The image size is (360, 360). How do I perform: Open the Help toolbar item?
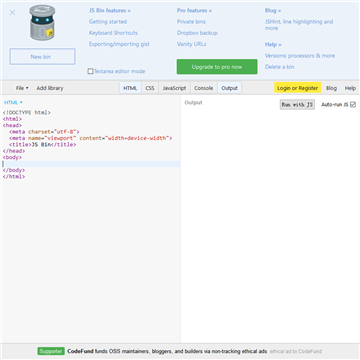pos(350,88)
